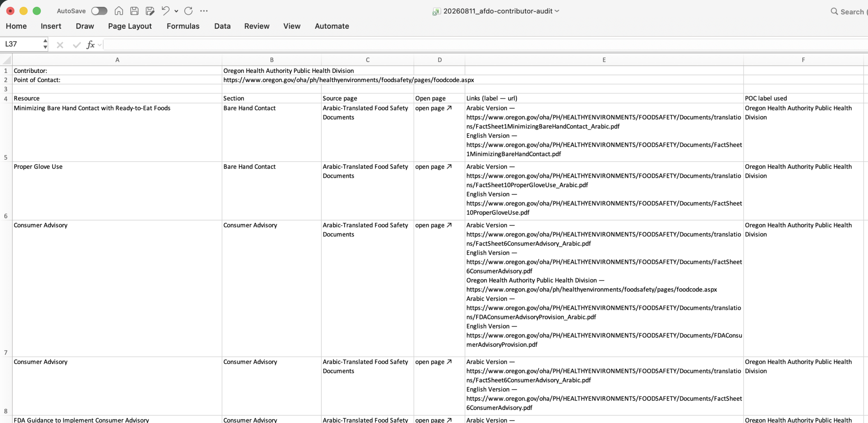Click 'open page' link in row 7
The image size is (868, 423).
[433, 225]
